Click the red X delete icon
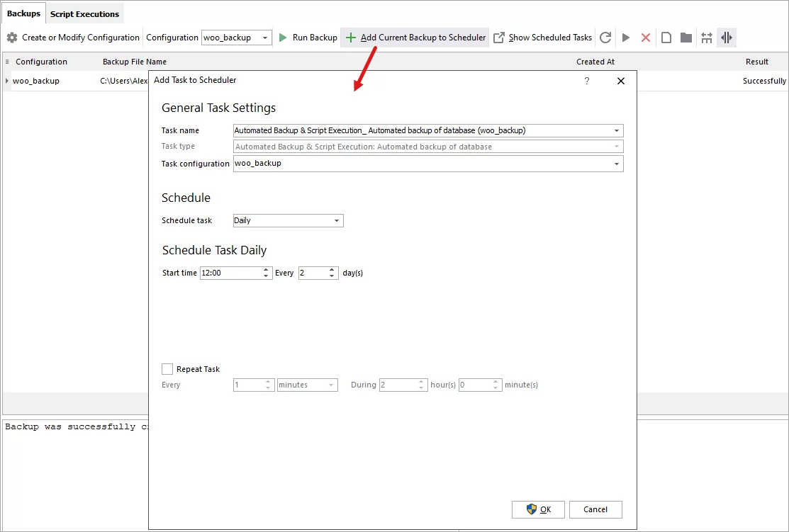Screen dimensions: 789x532 click(x=646, y=38)
